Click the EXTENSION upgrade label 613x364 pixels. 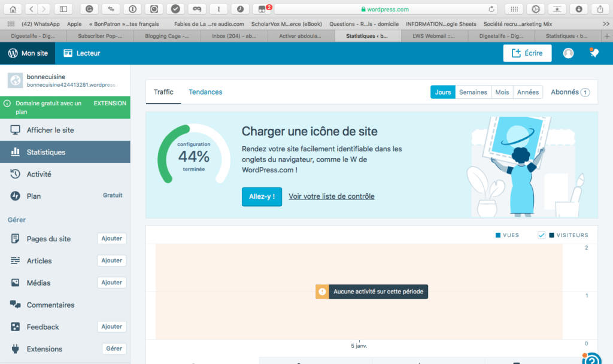(110, 103)
